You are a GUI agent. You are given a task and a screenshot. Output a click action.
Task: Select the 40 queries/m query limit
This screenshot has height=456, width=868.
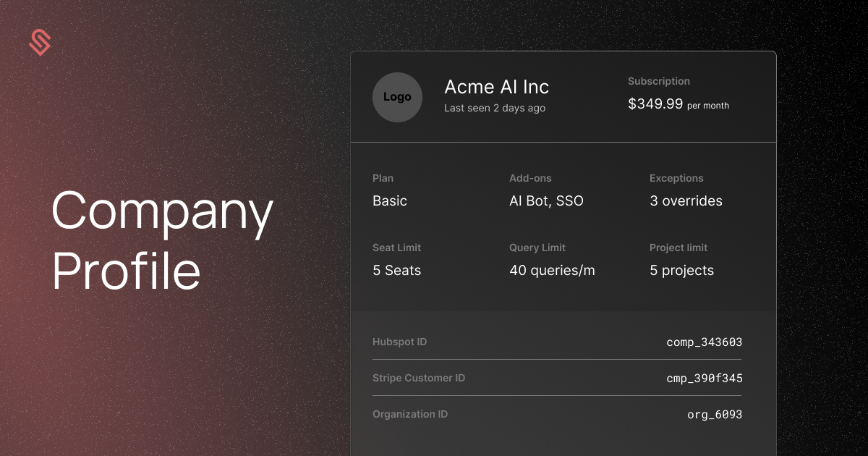[552, 270]
